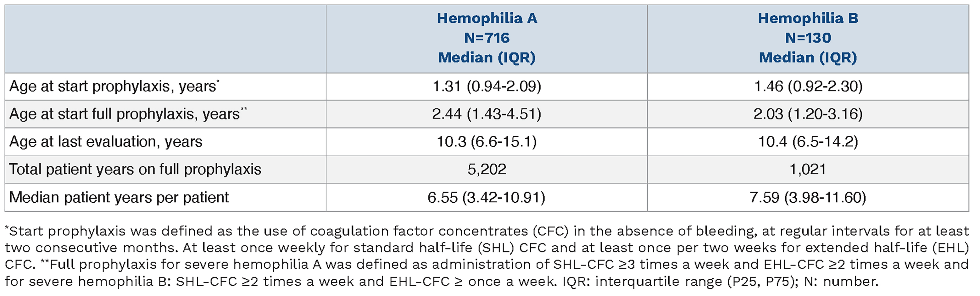Screen dimensions: 980x296
Task: Click the 'Age at last evaluation, years' label
Action: 105,142
